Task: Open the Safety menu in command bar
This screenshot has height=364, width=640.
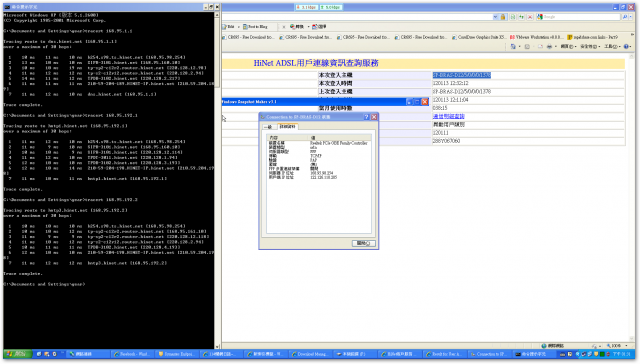Action: click(589, 47)
